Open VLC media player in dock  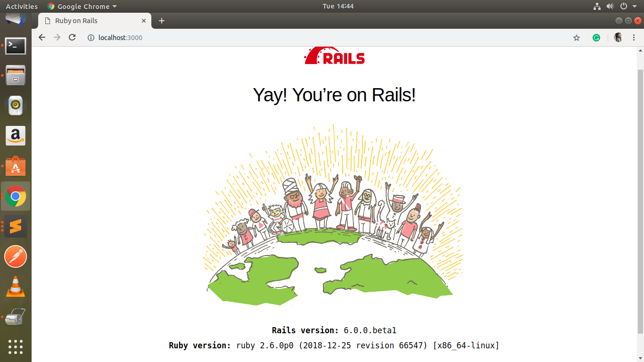16,287
